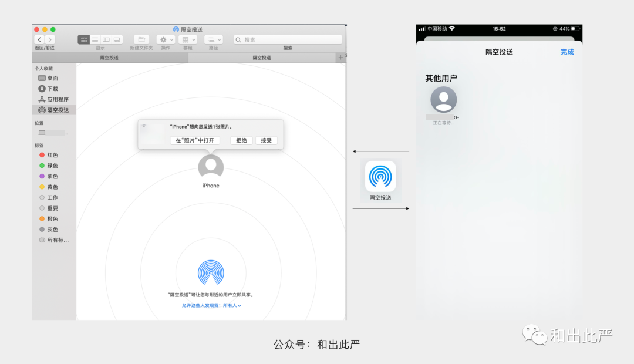Focus the Finder search field
This screenshot has width=634, height=364.
(x=288, y=40)
